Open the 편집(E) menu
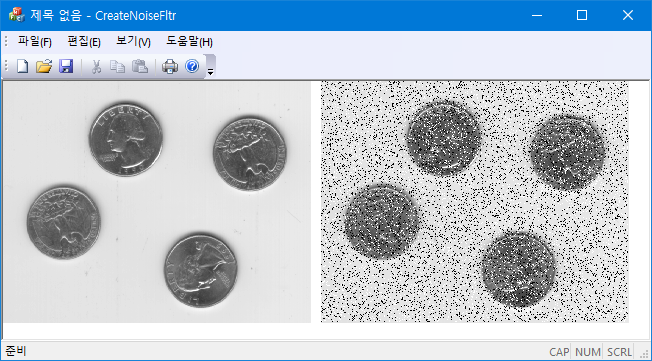The image size is (652, 361). pos(84,42)
